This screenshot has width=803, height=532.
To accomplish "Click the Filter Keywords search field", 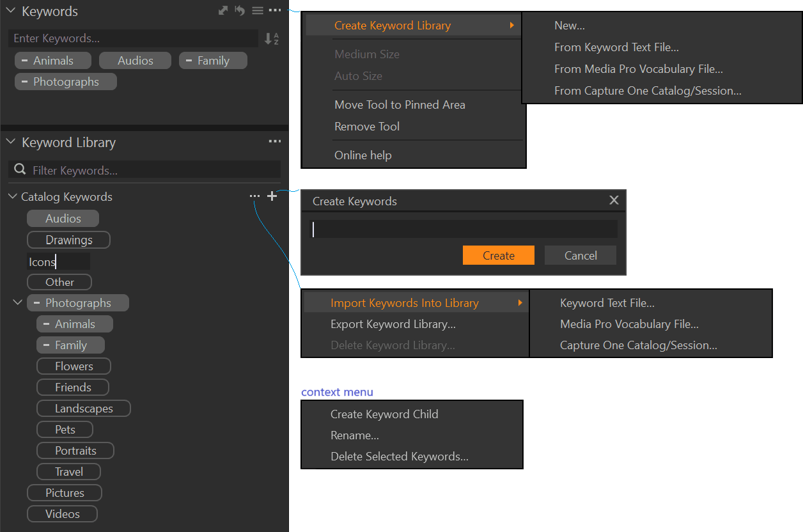I will (153, 170).
